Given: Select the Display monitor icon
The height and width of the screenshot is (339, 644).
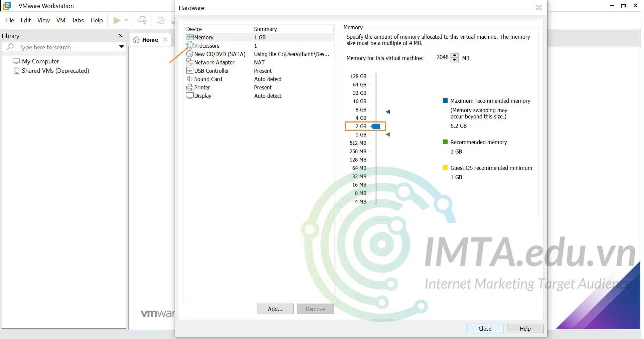Looking at the screenshot, I should coord(189,96).
